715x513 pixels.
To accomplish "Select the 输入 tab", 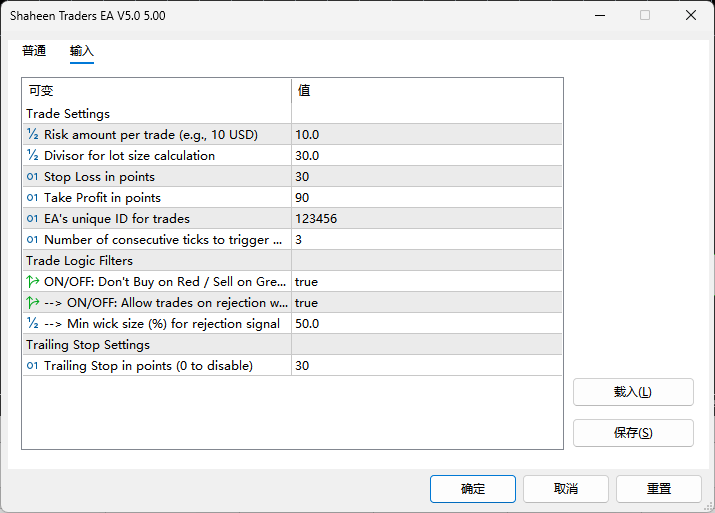I will click(x=81, y=51).
